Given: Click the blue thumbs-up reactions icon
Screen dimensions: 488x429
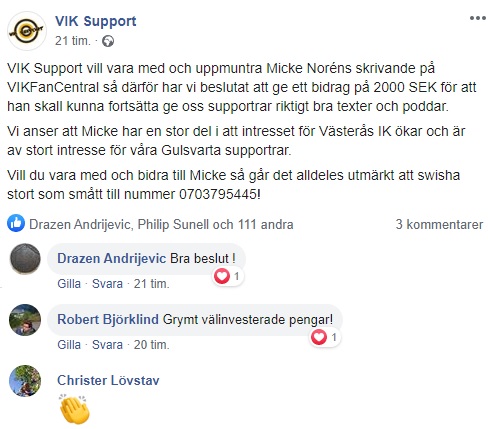Looking at the screenshot, I should pyautogui.click(x=16, y=223).
